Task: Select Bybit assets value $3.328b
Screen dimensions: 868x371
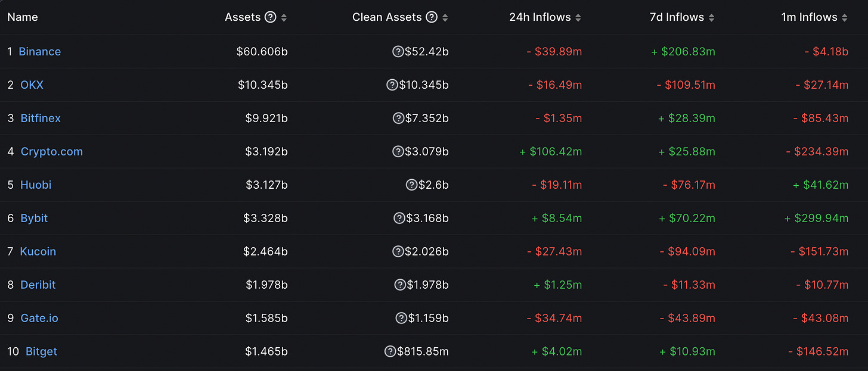Action: pyautogui.click(x=266, y=219)
